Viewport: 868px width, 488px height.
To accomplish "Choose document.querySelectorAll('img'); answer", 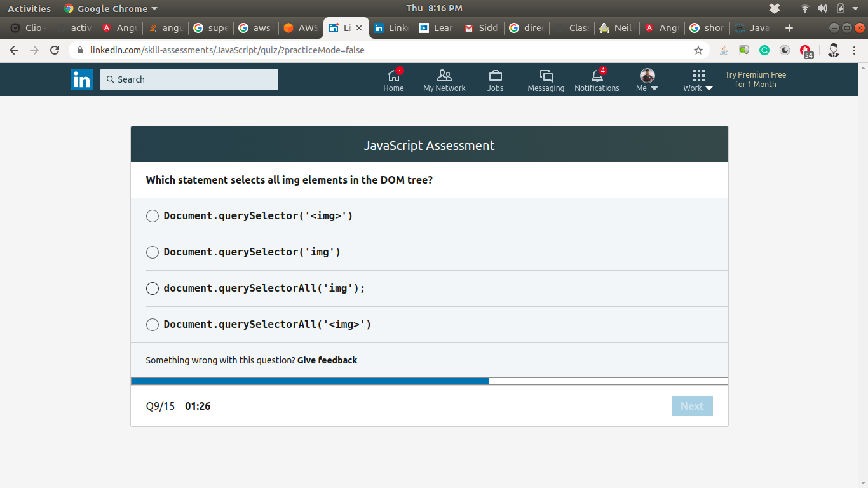I will coord(153,288).
